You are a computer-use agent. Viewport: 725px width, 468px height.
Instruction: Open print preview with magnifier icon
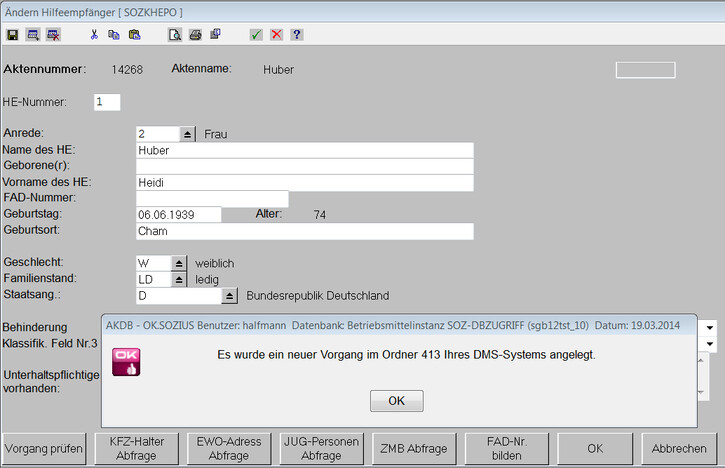(x=175, y=34)
